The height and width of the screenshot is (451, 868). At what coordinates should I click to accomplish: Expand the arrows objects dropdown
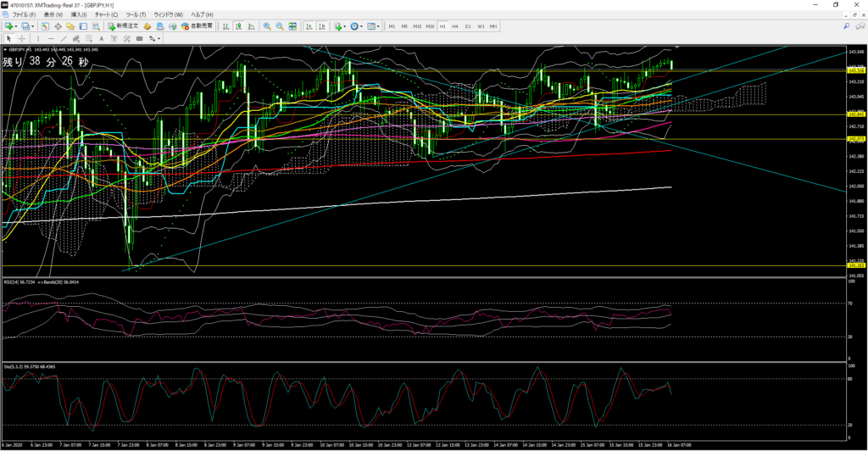(159, 38)
